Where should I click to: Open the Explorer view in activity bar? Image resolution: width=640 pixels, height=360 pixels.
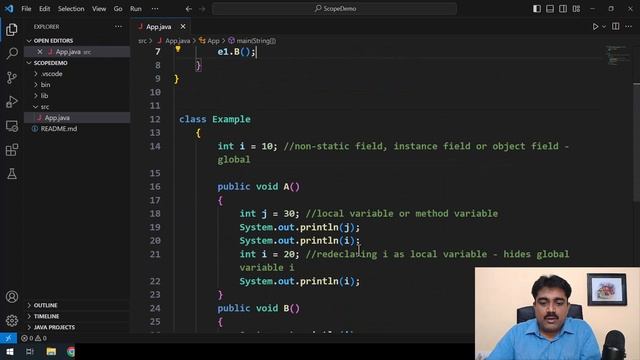click(12, 29)
